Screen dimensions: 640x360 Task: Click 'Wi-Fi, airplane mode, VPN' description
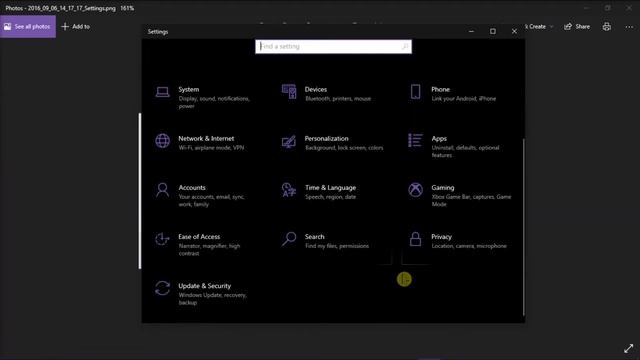(211, 148)
